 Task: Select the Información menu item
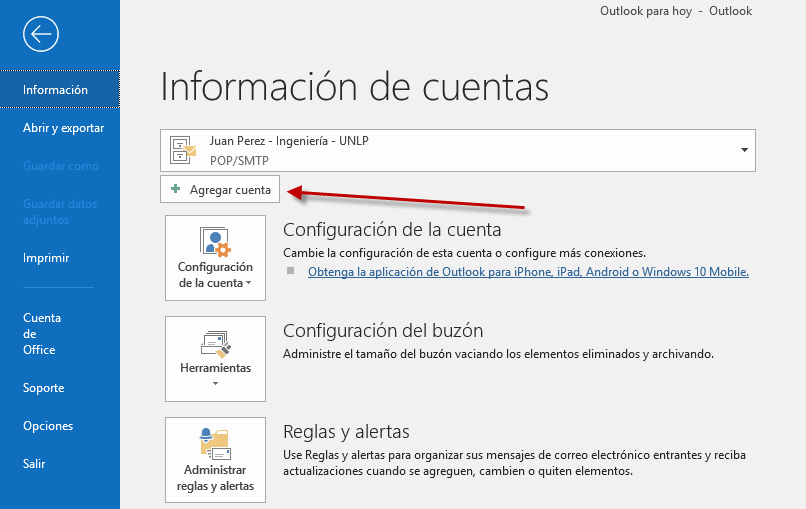(60, 89)
